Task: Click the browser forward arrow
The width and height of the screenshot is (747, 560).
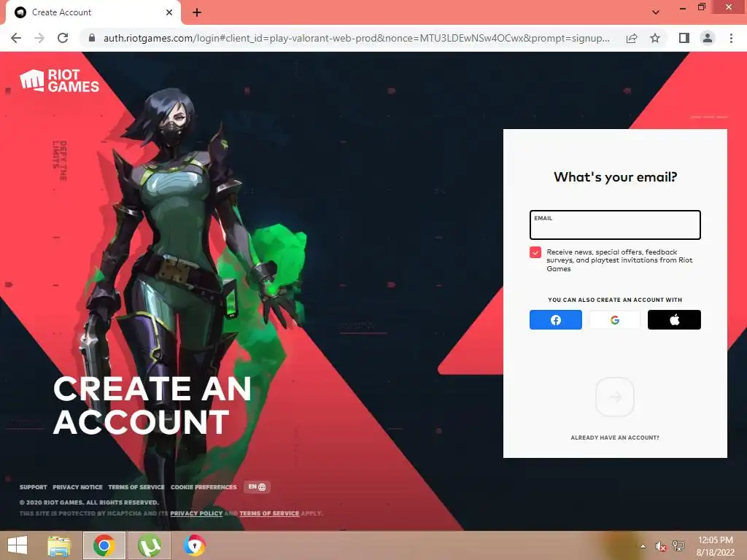Action: point(39,38)
